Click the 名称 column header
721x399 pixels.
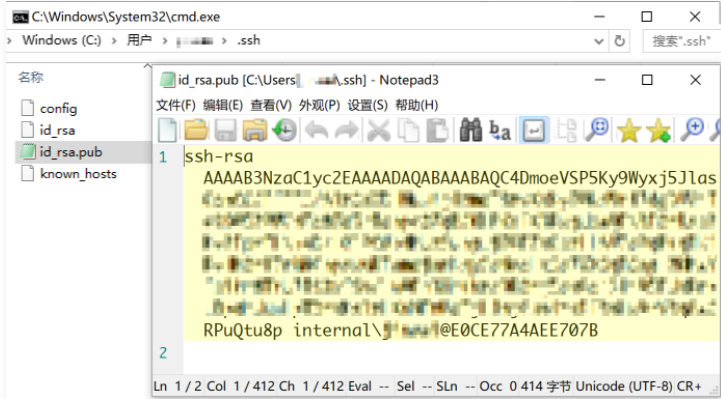coord(31,77)
